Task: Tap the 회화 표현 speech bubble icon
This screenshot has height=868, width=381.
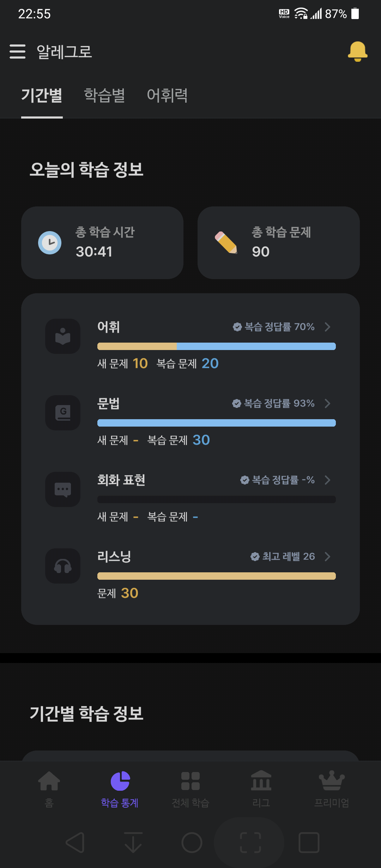Action: coord(63,489)
